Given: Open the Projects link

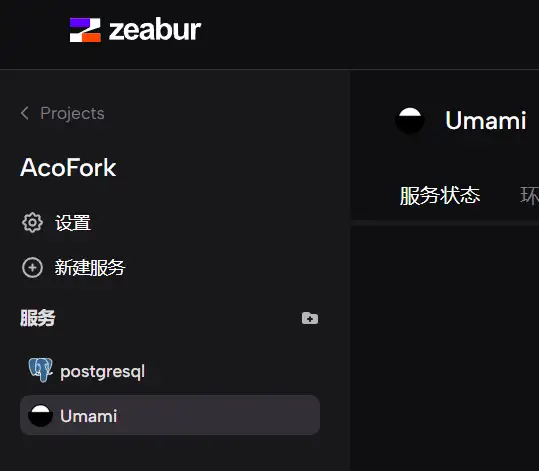Looking at the screenshot, I should (72, 113).
